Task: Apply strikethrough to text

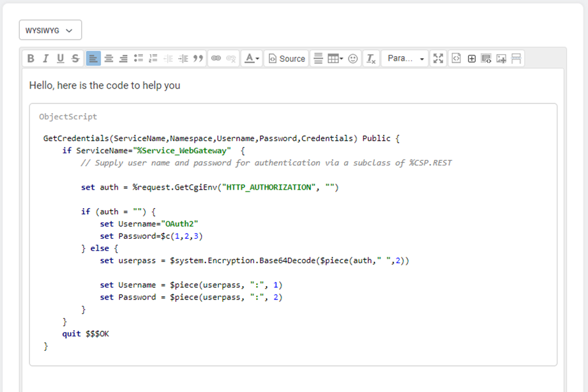Action: click(x=75, y=59)
